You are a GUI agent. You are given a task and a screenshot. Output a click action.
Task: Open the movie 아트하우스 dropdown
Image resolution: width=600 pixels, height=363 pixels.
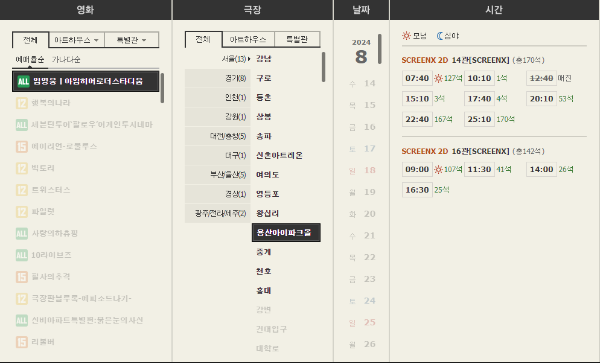[77, 40]
